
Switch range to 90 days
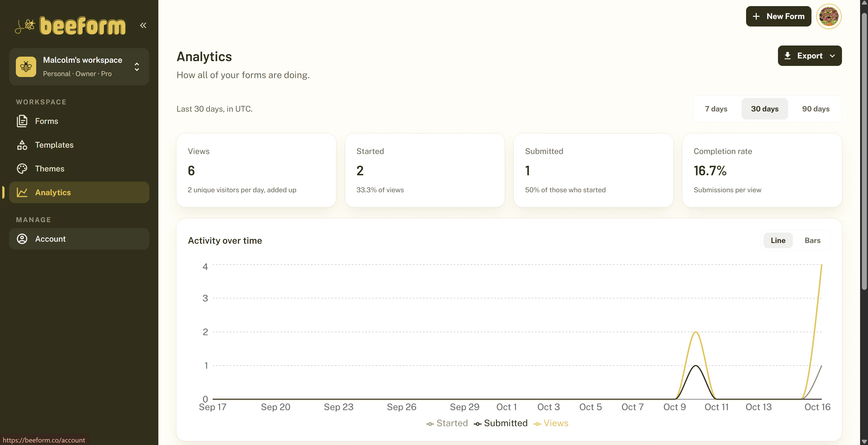pyautogui.click(x=816, y=109)
